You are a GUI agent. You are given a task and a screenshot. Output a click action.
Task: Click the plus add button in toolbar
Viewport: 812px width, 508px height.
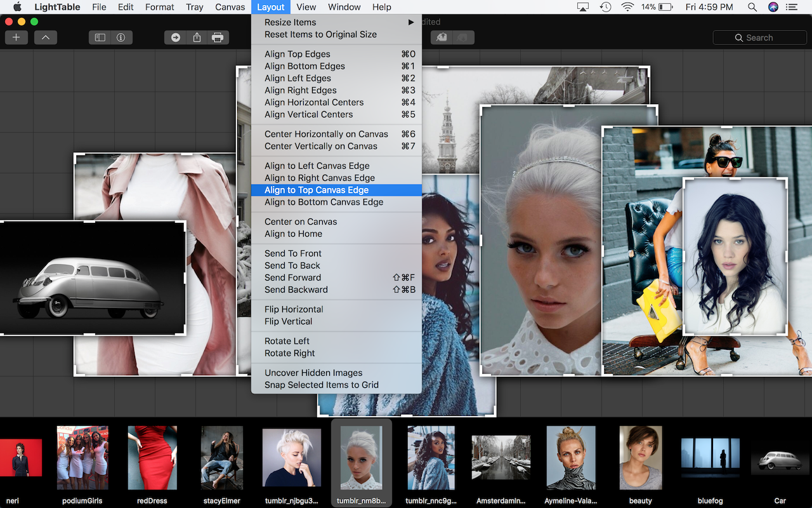[16, 37]
